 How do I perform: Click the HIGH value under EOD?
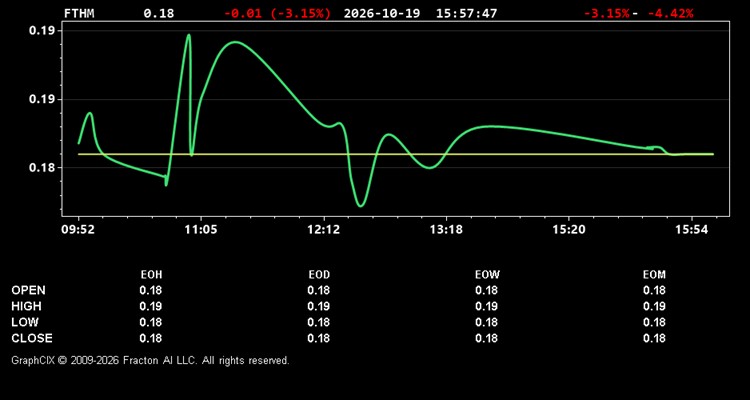click(319, 306)
